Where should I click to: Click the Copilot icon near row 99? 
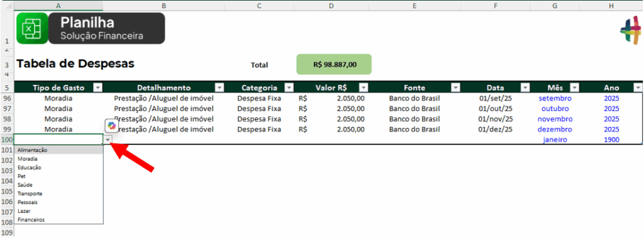coord(112,126)
